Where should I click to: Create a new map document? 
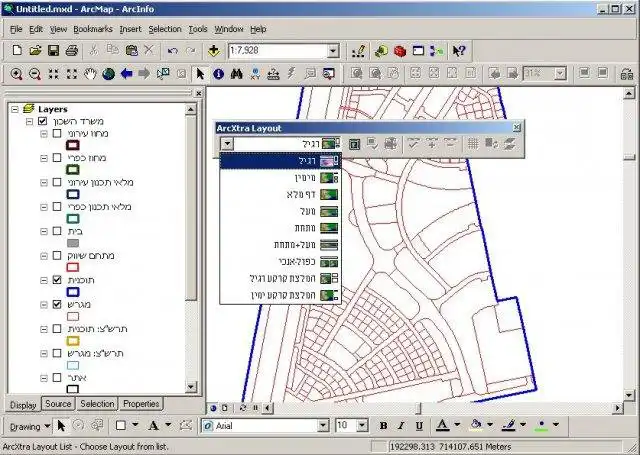point(17,51)
